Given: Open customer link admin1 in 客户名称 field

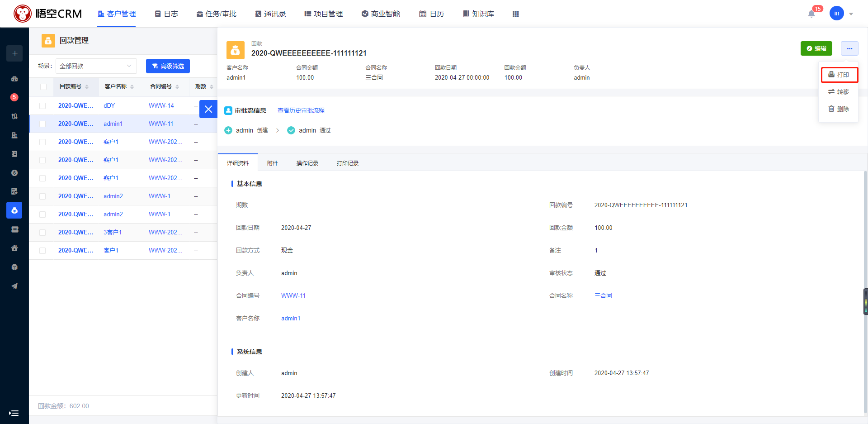Looking at the screenshot, I should [291, 318].
